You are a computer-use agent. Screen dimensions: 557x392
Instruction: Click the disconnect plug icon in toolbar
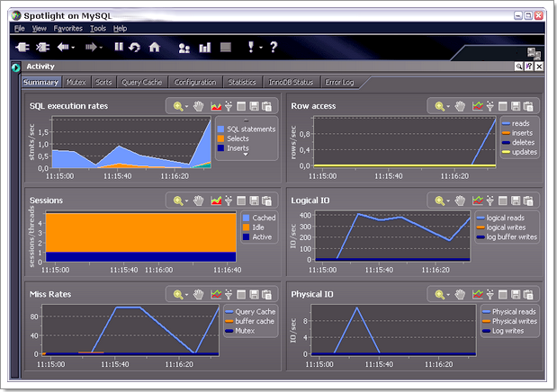(x=42, y=48)
